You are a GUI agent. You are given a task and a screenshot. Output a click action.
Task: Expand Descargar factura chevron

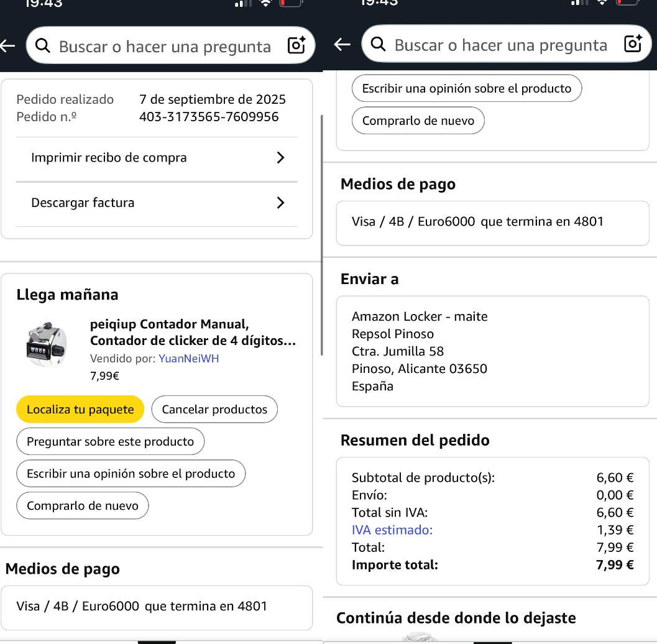tap(280, 203)
